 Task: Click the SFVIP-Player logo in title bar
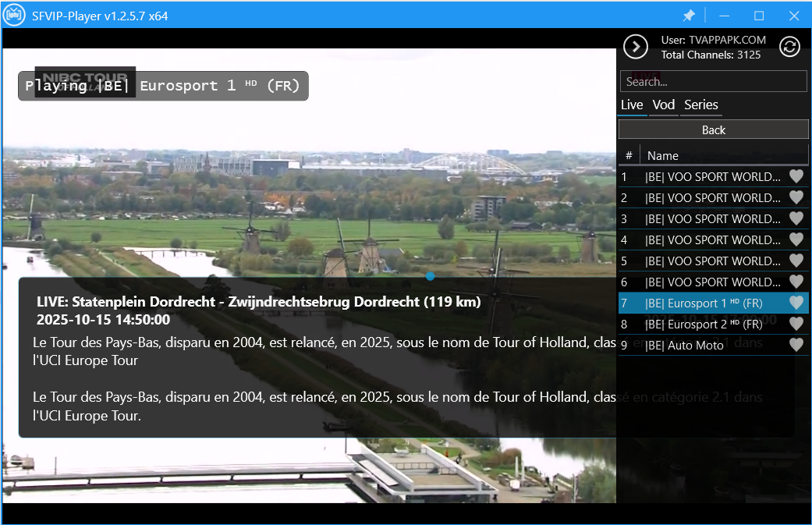[x=14, y=16]
